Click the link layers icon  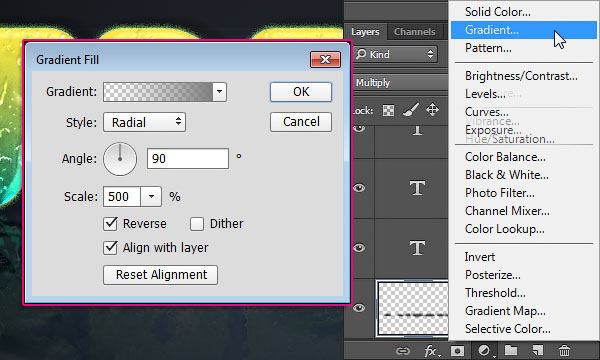(403, 350)
